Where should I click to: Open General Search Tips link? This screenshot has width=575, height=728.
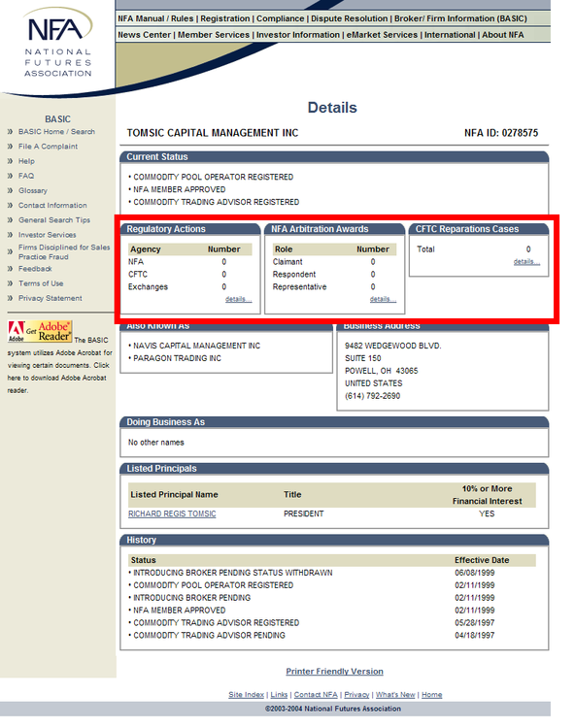[54, 220]
